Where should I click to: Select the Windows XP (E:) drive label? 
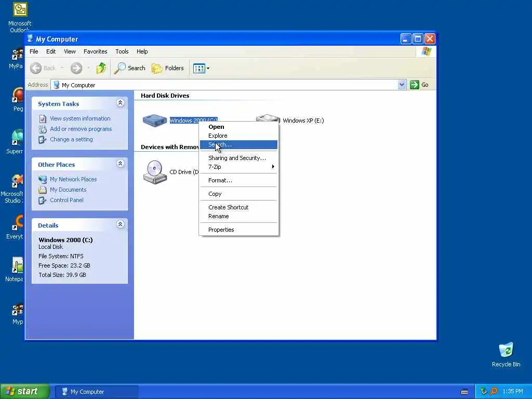303,121
